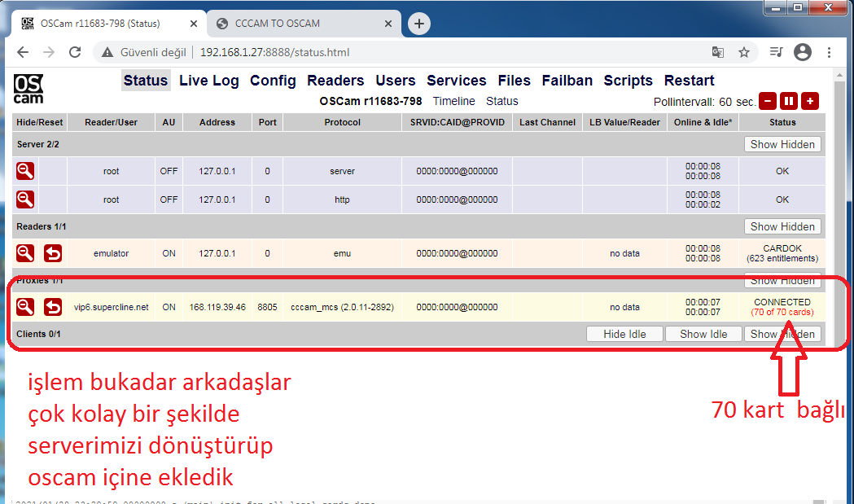
Task: Click the Hide/Reset column header
Action: point(40,123)
